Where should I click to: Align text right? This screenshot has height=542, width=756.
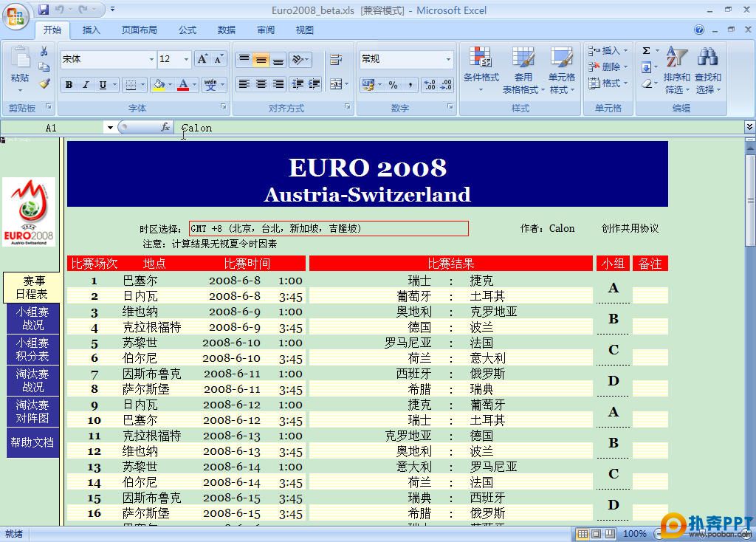click(x=278, y=84)
